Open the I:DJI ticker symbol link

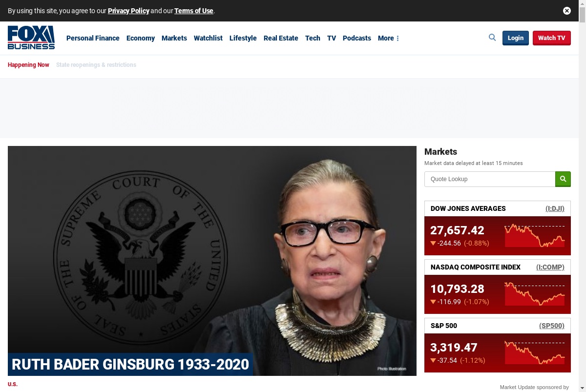[555, 208]
